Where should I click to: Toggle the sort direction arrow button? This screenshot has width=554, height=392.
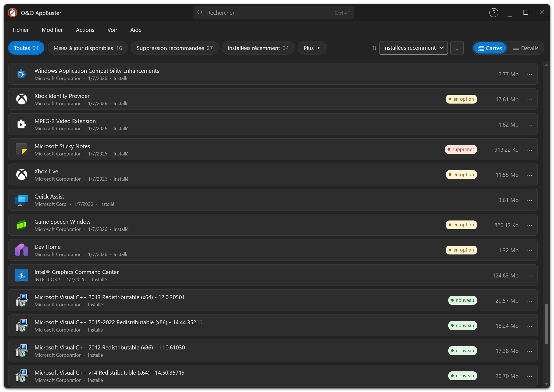click(457, 48)
